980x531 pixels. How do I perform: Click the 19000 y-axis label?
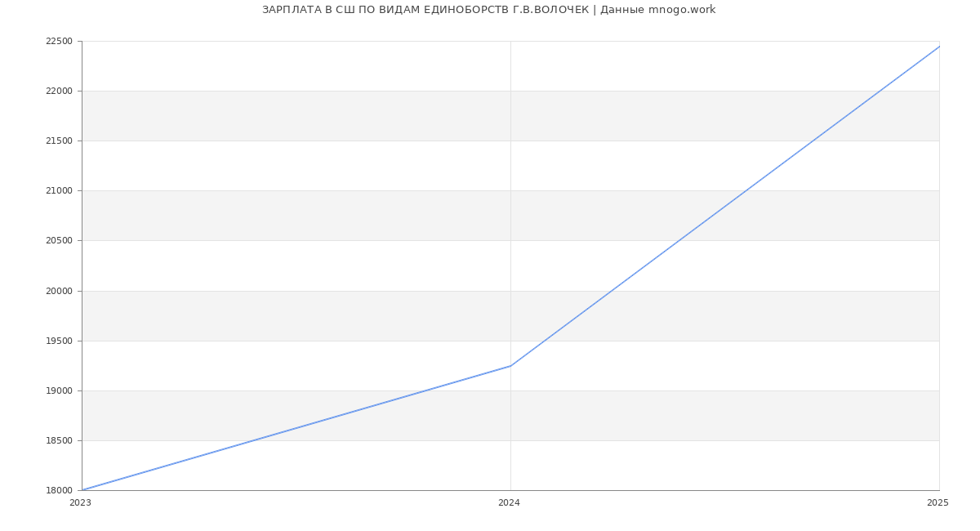click(58, 391)
